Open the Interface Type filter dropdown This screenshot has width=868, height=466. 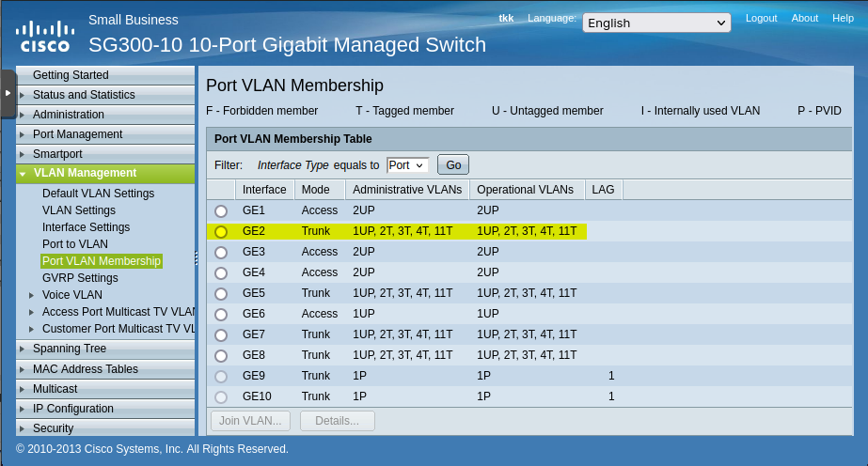pyautogui.click(x=407, y=165)
